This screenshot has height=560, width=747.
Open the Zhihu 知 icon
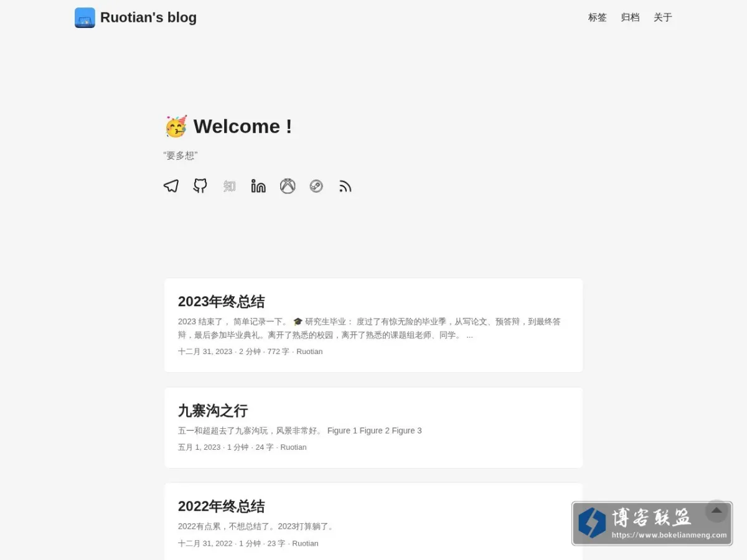229,186
